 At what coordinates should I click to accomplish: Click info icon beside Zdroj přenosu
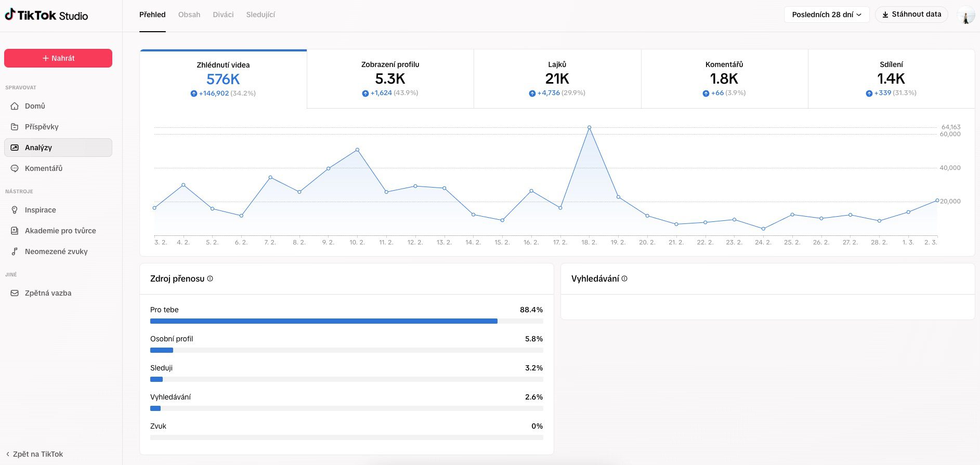tap(210, 278)
